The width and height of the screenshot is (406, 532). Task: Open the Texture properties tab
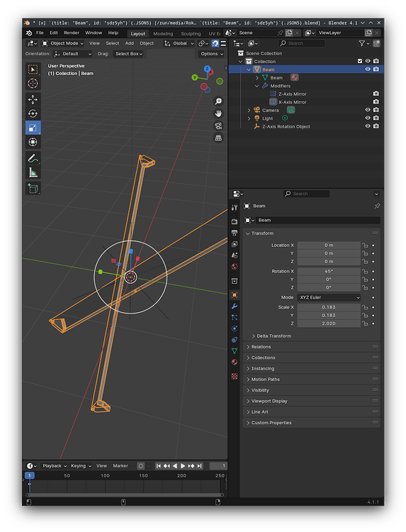[235, 376]
